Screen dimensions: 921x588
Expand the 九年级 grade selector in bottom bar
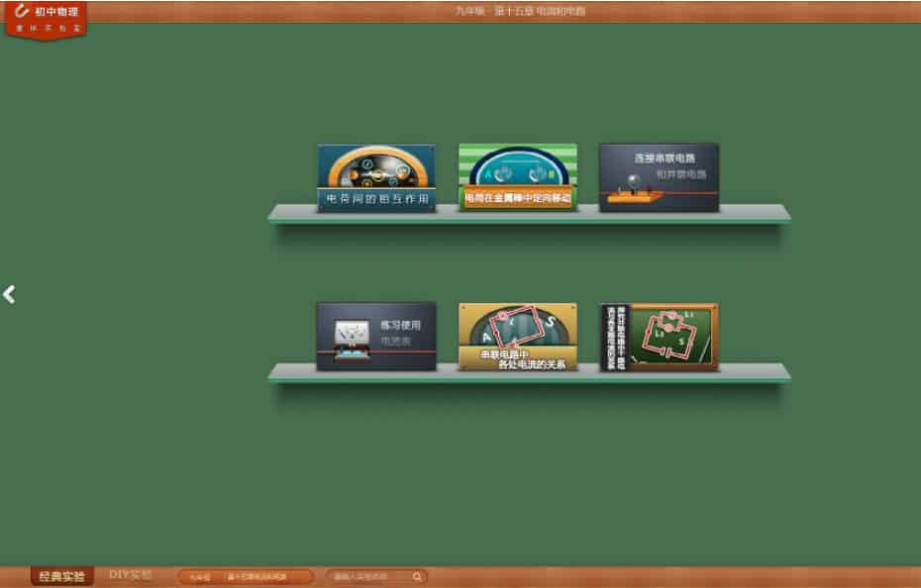[x=201, y=576]
